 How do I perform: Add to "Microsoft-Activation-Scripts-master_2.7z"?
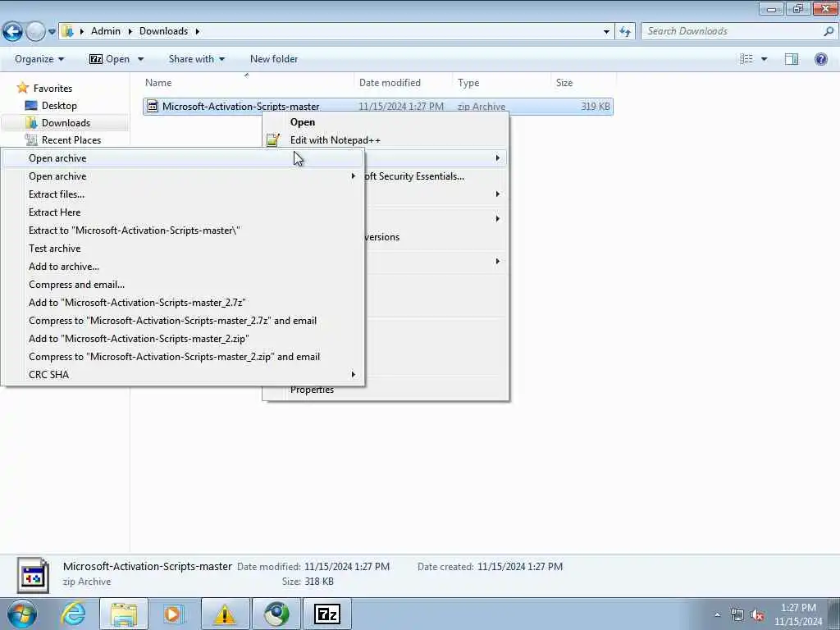tap(183, 302)
